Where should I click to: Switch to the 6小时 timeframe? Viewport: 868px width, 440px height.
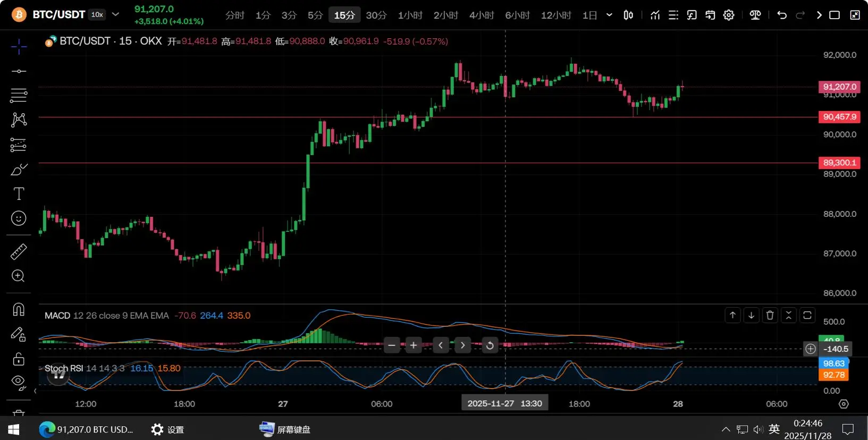pos(517,15)
